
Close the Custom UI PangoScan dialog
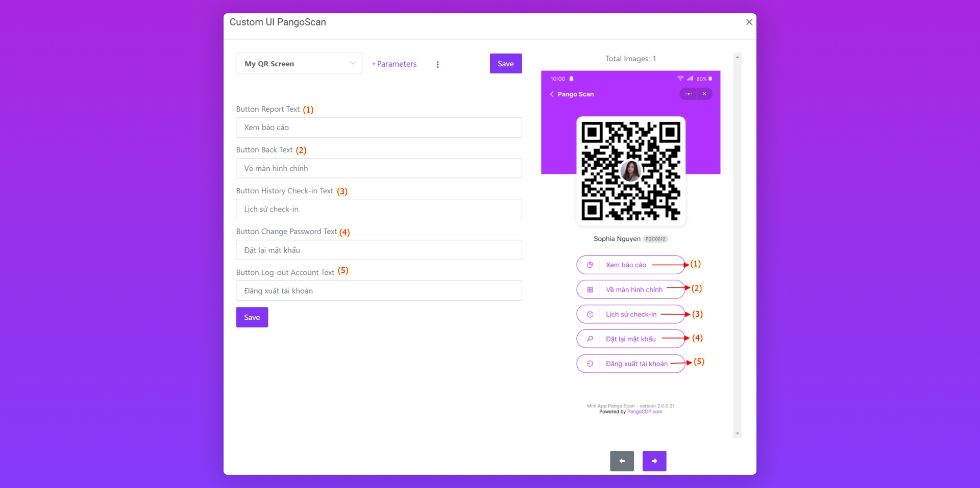click(749, 22)
